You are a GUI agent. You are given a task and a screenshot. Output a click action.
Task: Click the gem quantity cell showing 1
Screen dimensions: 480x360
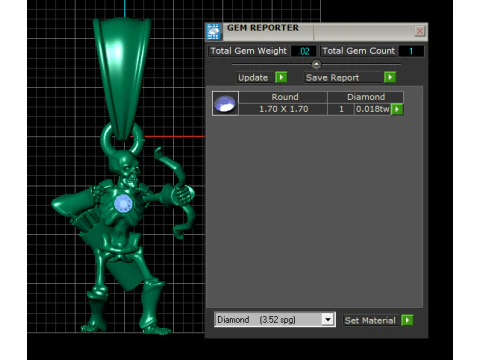click(341, 109)
